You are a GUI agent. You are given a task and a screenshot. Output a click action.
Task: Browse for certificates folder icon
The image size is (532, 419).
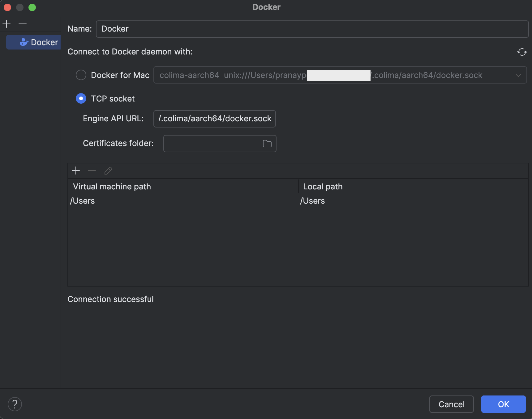(x=267, y=144)
